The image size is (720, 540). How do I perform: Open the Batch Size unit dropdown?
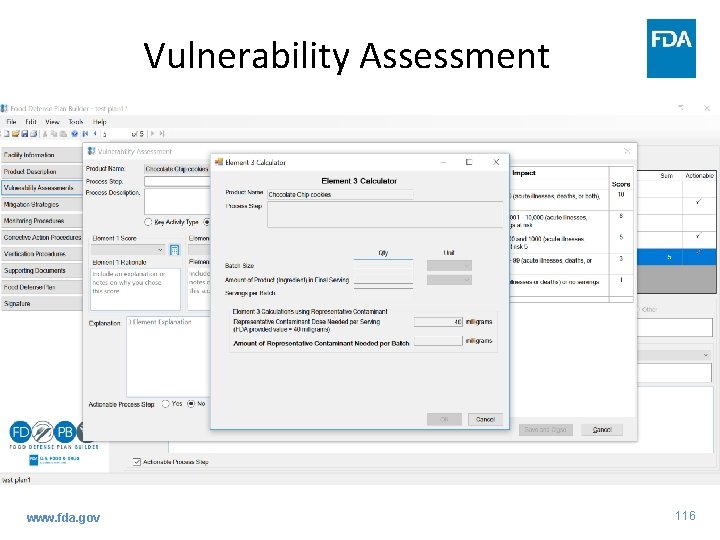point(449,265)
